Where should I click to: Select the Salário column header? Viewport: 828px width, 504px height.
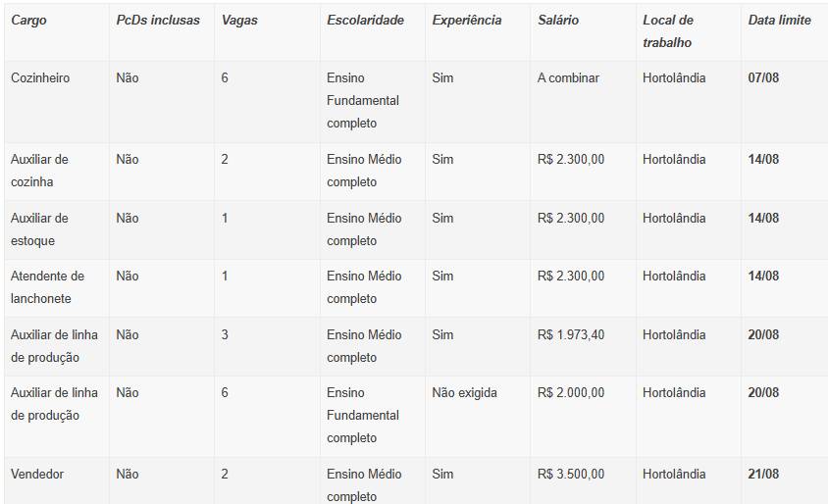(557, 20)
